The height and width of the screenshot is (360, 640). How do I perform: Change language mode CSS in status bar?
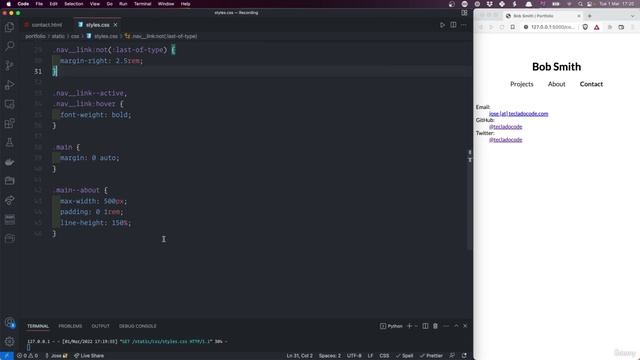(x=384, y=356)
